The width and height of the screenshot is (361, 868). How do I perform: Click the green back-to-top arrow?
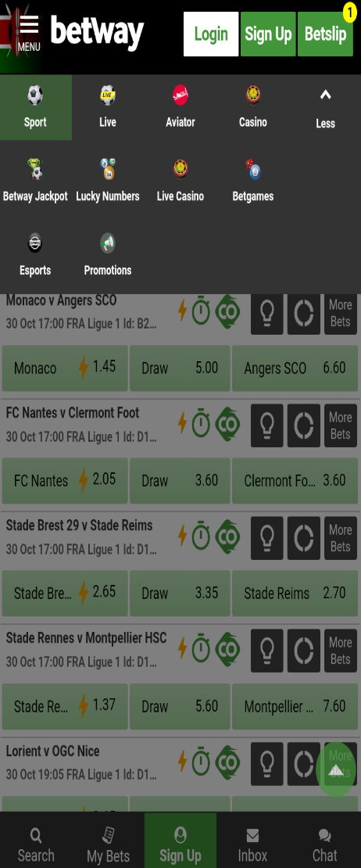336,770
